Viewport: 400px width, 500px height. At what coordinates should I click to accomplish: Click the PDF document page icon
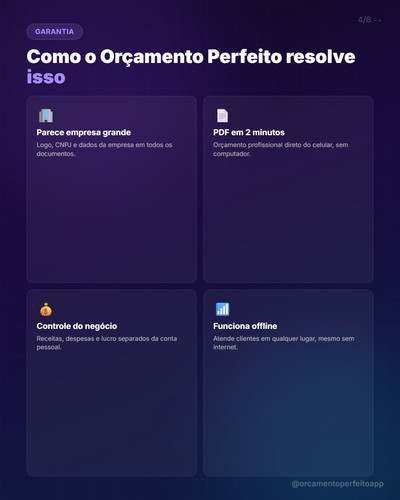point(222,115)
